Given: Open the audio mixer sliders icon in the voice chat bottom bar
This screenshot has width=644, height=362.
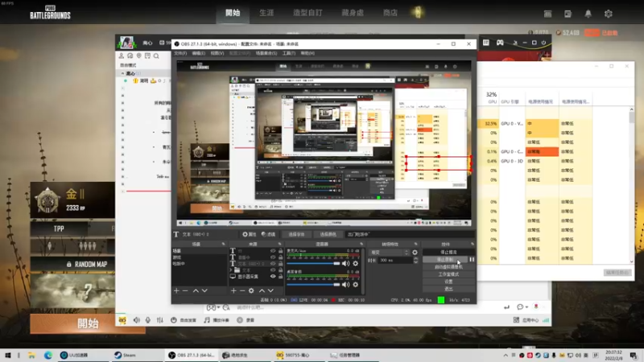Looking at the screenshot, I should pos(159,320).
